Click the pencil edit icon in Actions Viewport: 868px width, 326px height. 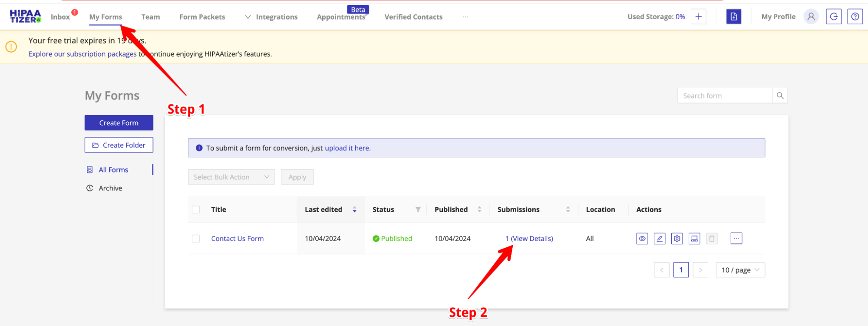[x=659, y=239]
